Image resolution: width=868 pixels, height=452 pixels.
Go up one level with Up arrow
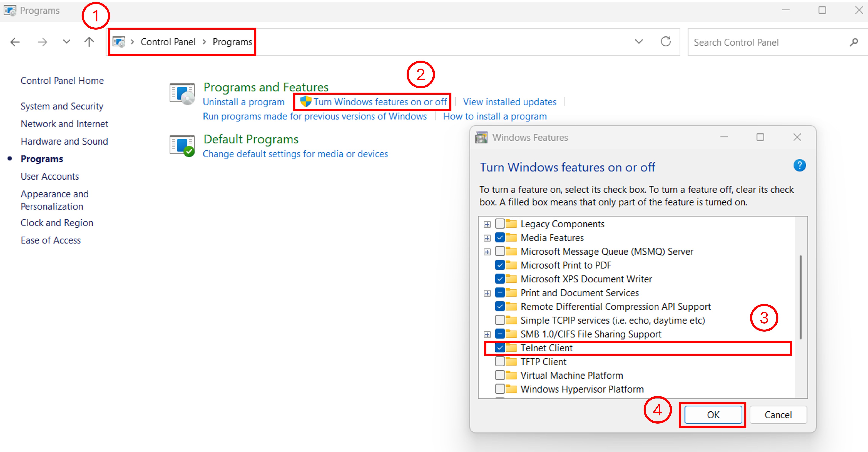click(x=89, y=42)
